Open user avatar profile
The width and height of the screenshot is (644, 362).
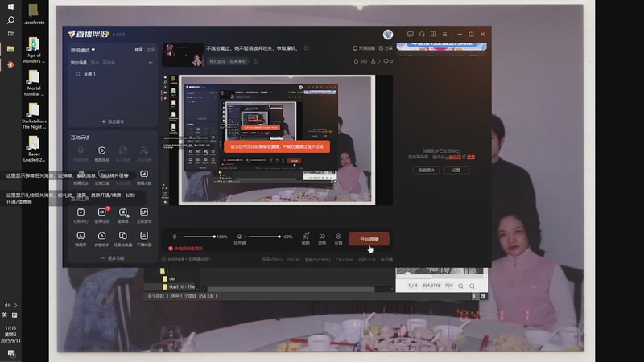pos(388,35)
